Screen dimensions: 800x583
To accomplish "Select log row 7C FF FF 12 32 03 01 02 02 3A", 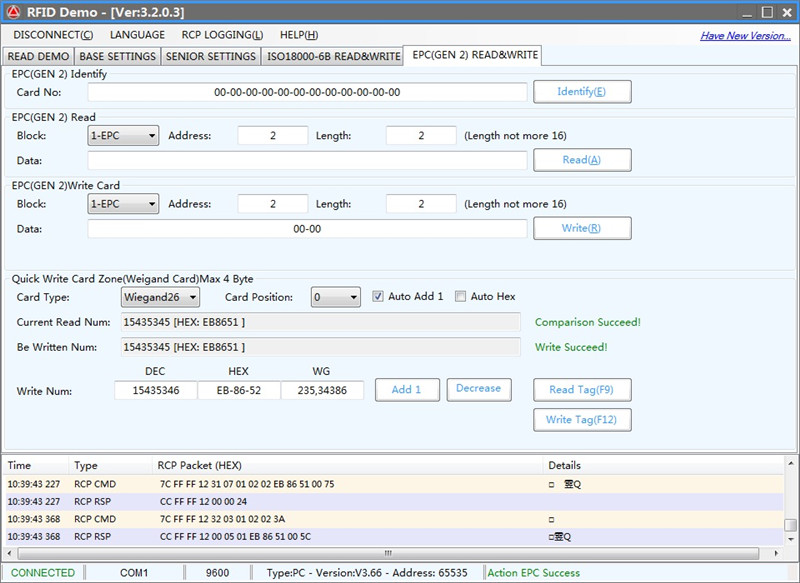I will coord(394,519).
